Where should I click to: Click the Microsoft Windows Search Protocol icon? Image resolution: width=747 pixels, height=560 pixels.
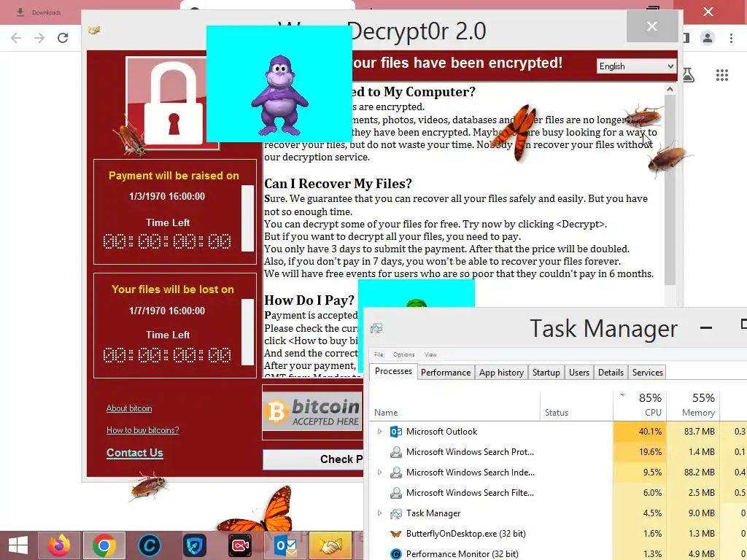[396, 452]
